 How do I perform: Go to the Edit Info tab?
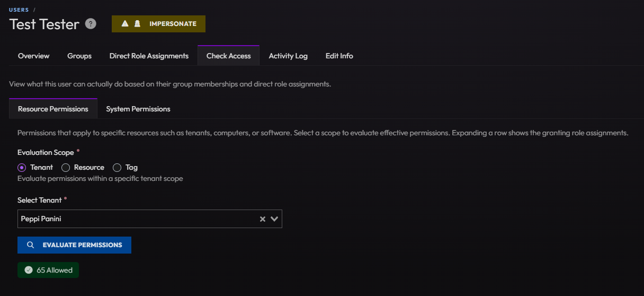[339, 56]
